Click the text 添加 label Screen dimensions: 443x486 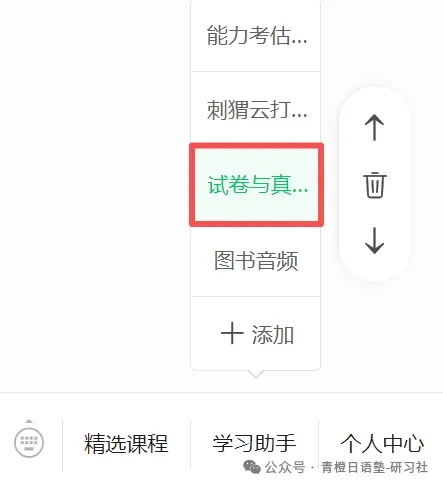point(273,334)
